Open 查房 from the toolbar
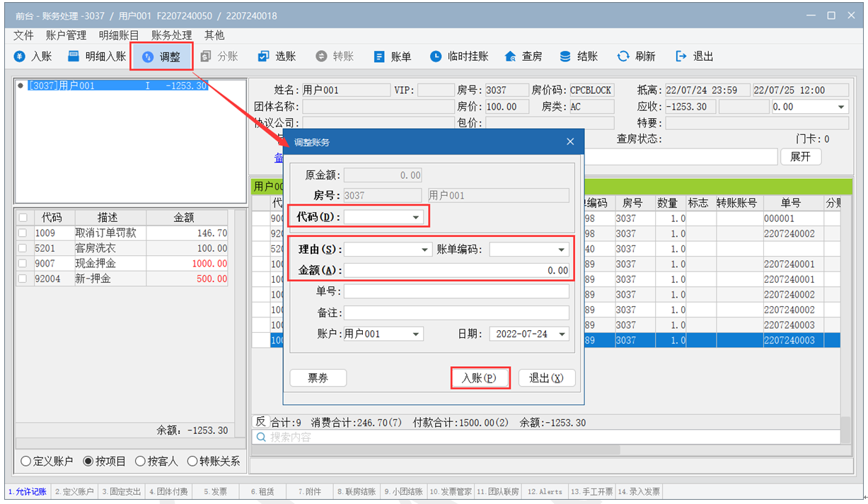Viewport: 868px width, 504px height. (510, 57)
